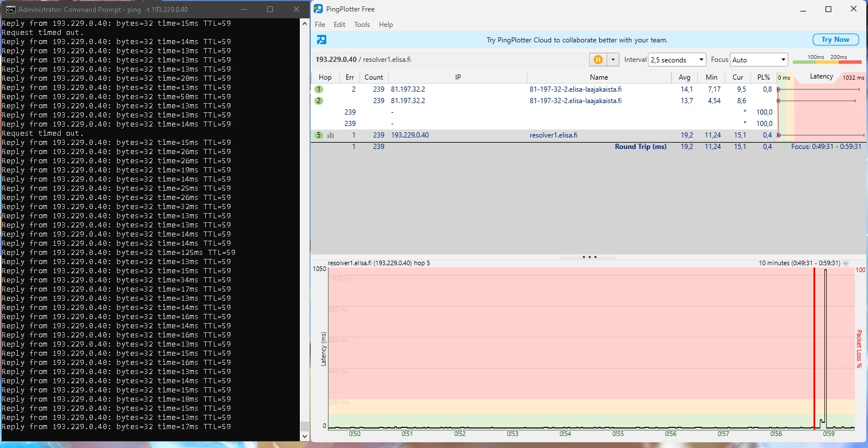Click the hop 1 latency bar in Latency column
Screen dimensions: 868x448
[x=819, y=89]
